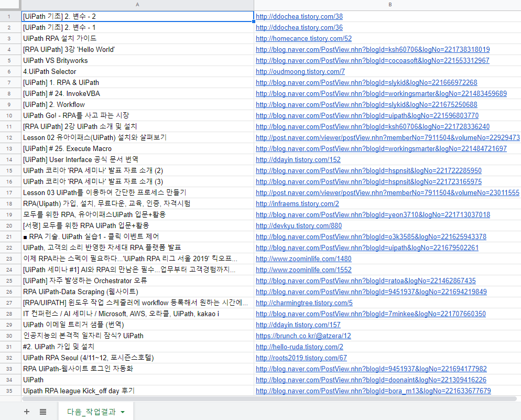Select column B header
Screen dimensions: 521x420
[387, 5]
